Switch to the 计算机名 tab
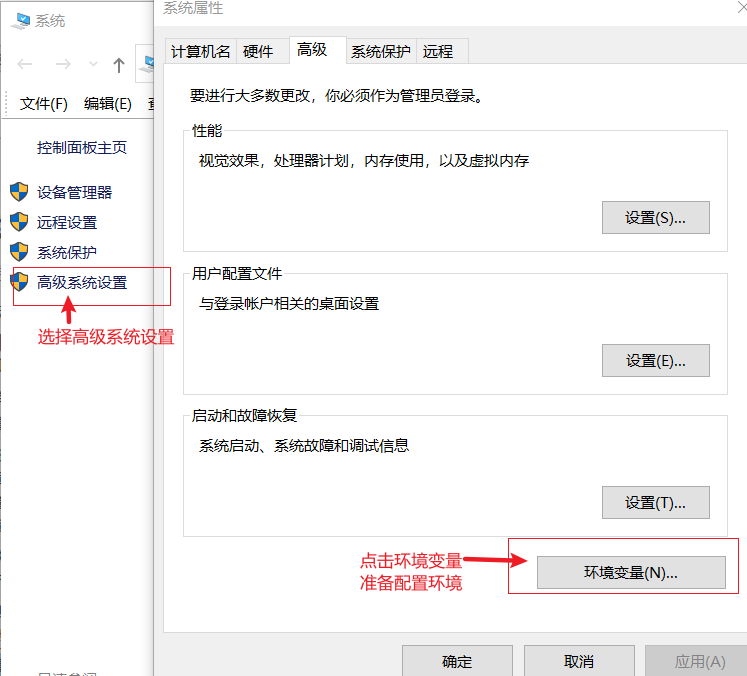The image size is (747, 676). (x=200, y=51)
